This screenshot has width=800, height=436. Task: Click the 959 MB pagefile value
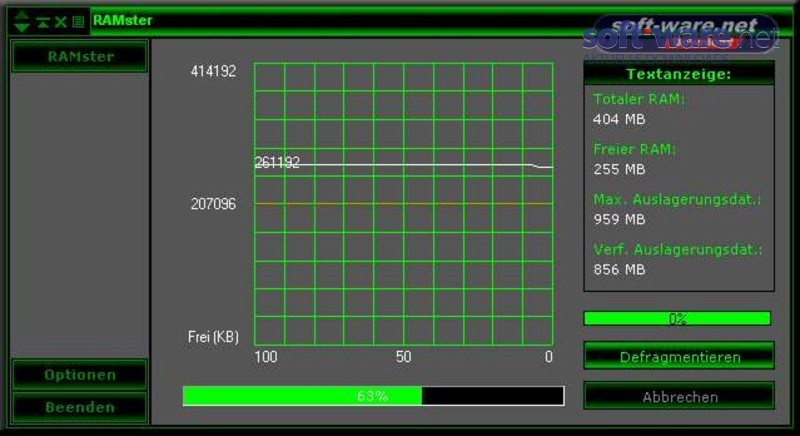(x=619, y=219)
